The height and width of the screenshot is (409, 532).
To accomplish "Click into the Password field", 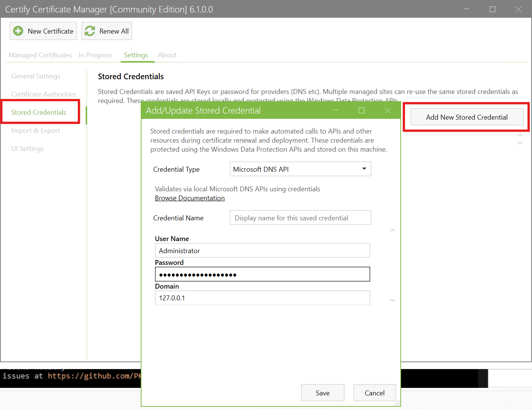I will 262,274.
